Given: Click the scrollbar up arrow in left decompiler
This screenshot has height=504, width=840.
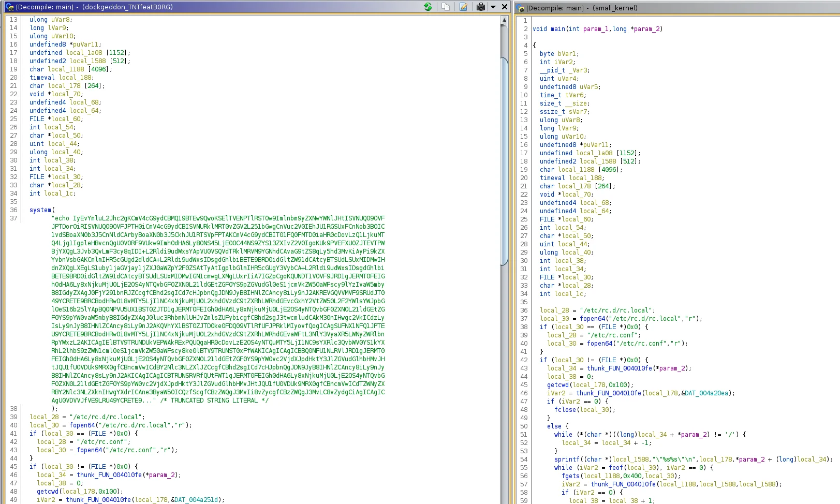Looking at the screenshot, I should [x=504, y=20].
